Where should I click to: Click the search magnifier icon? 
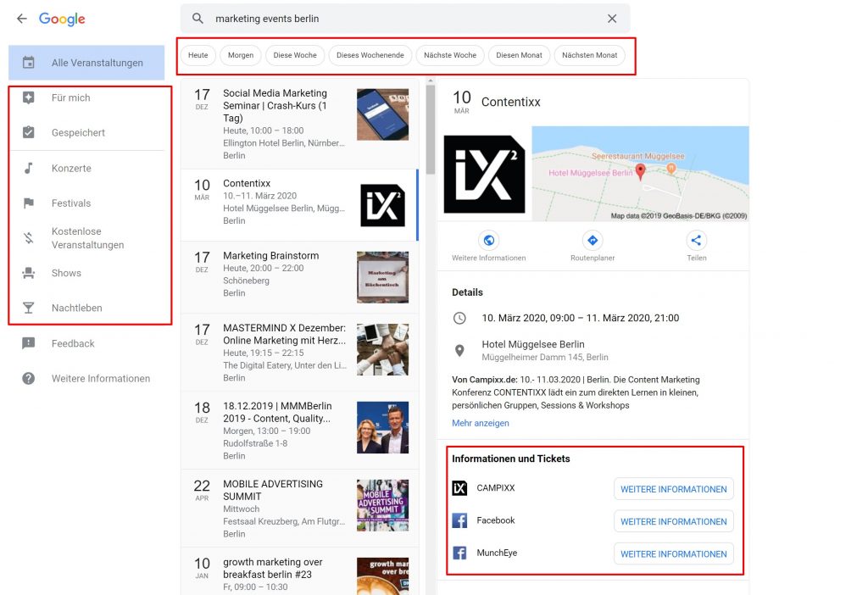coord(198,19)
